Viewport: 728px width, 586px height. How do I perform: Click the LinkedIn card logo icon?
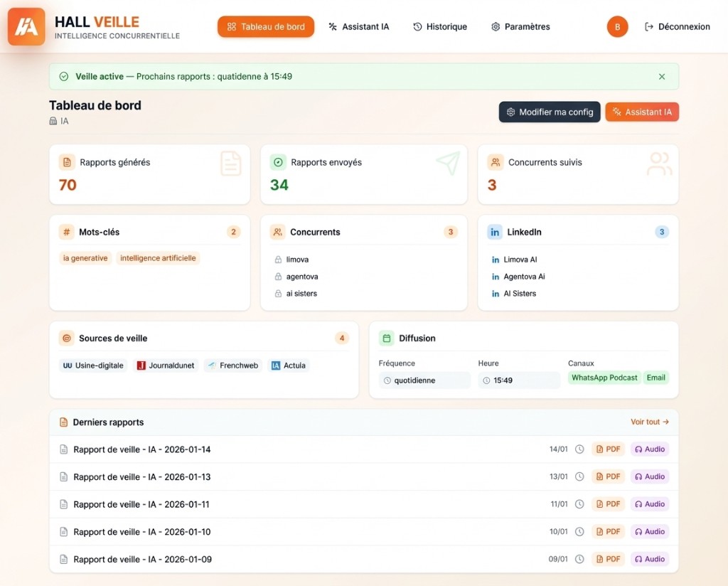495,232
